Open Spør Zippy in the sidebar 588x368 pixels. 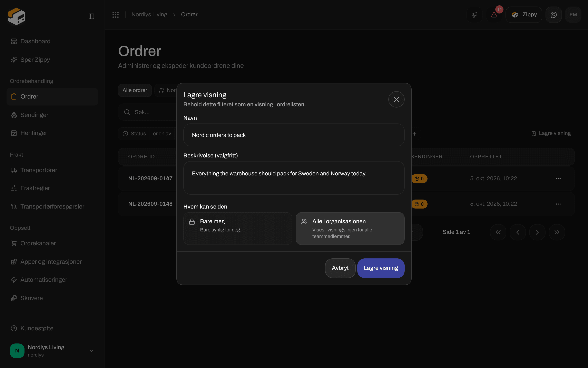[x=52, y=60]
